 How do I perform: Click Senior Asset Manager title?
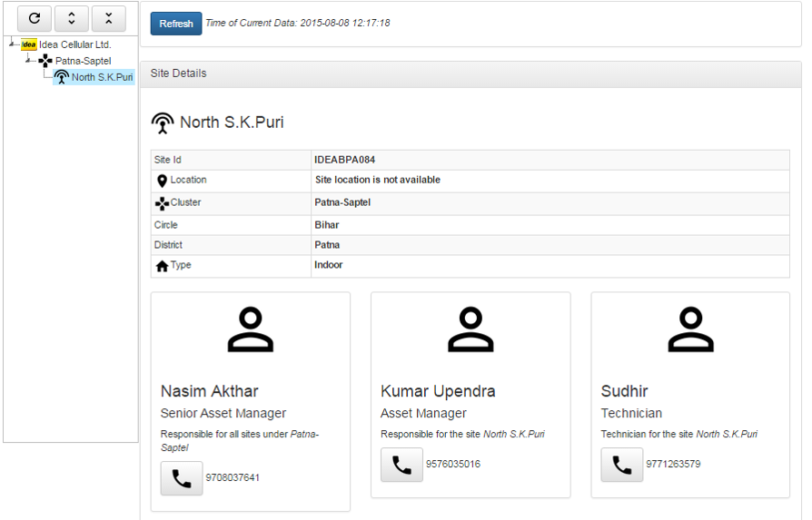pos(223,414)
